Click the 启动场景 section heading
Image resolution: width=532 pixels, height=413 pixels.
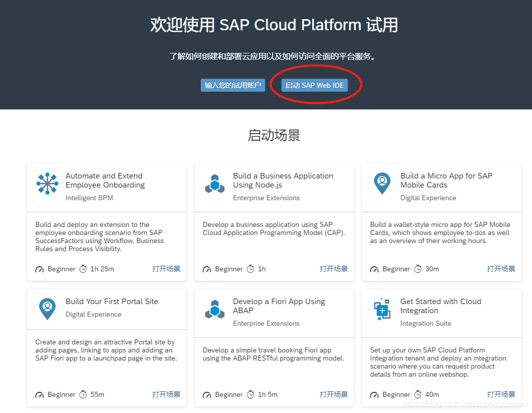point(274,135)
